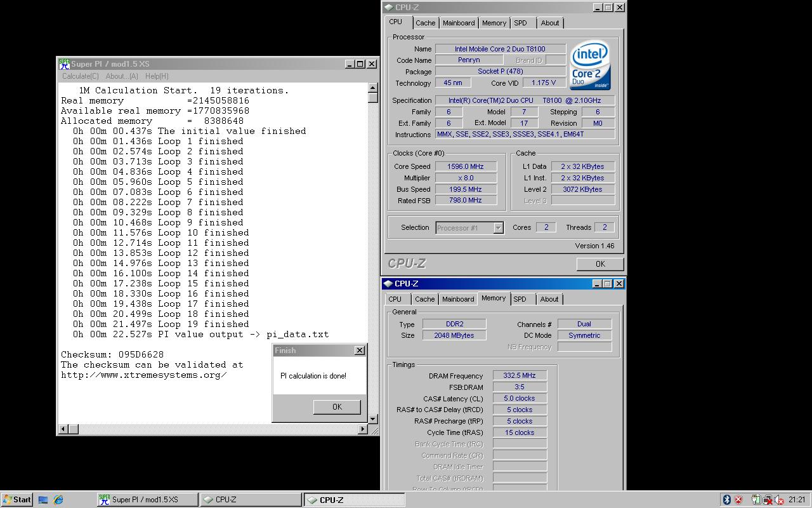Close the Super PI window
Image resolution: width=812 pixels, height=508 pixels.
tap(372, 63)
